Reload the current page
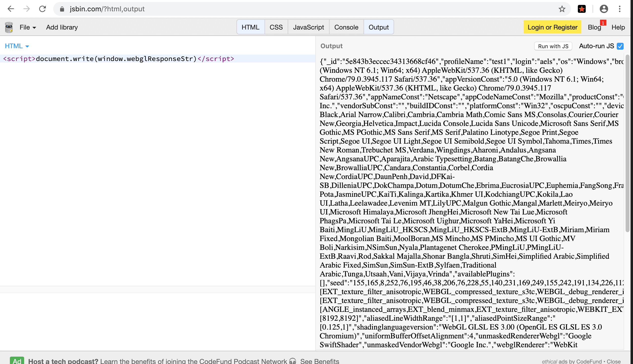This screenshot has height=364, width=633. 43,9
